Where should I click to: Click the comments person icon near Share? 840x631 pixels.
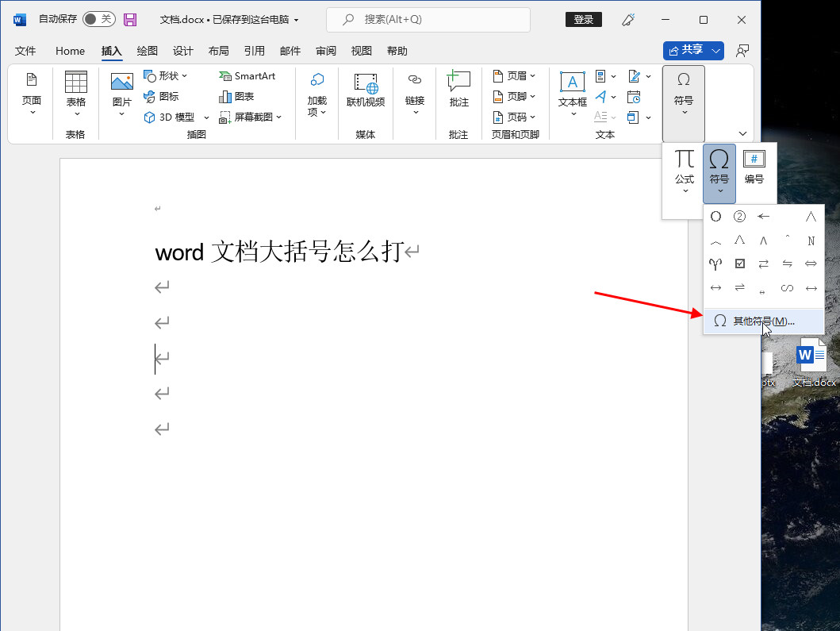[x=742, y=51]
